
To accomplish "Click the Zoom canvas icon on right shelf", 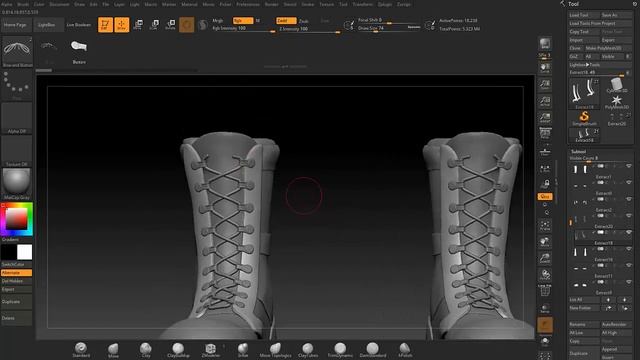I will [544, 84].
